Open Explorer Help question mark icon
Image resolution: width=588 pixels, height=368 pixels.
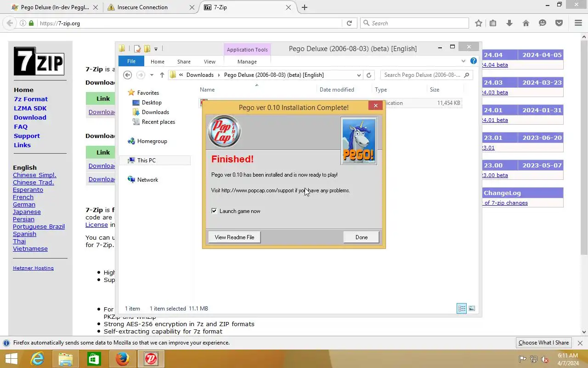pyautogui.click(x=473, y=61)
